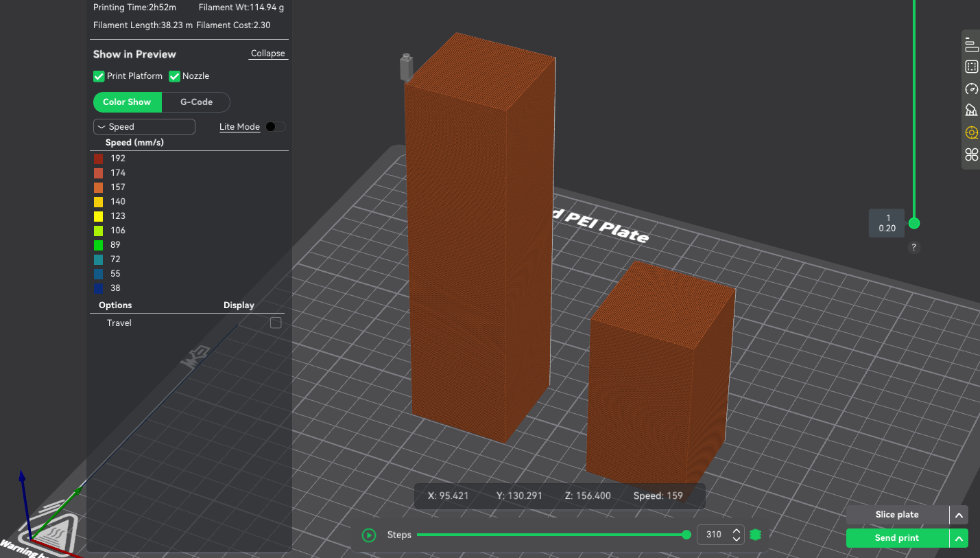Uncheck the Print Platform checkbox
This screenshot has width=980, height=558.
(99, 76)
